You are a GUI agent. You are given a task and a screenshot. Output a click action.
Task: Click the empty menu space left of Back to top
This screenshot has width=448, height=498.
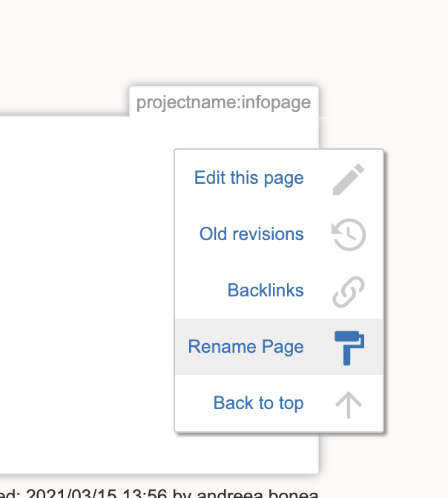coord(193,404)
